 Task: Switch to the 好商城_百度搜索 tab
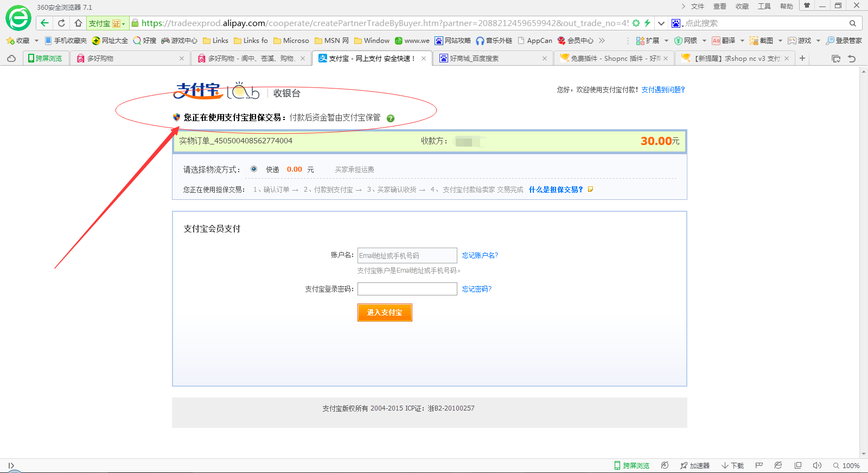(x=493, y=58)
